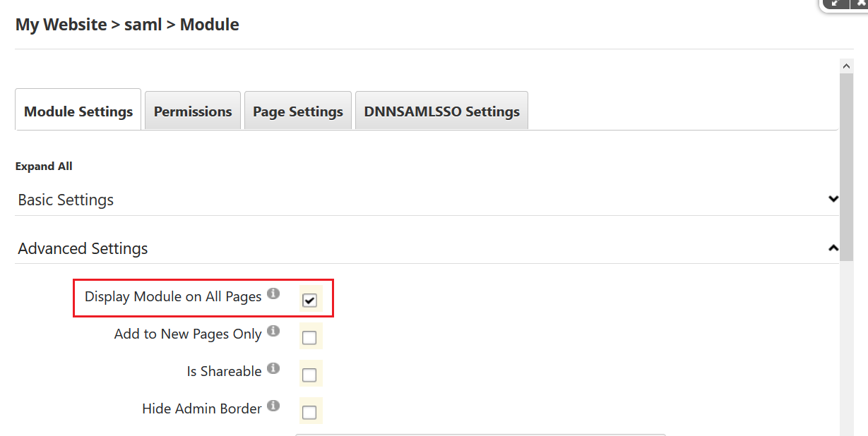Go to DNNSAMLSSO Settings tab

tap(441, 111)
